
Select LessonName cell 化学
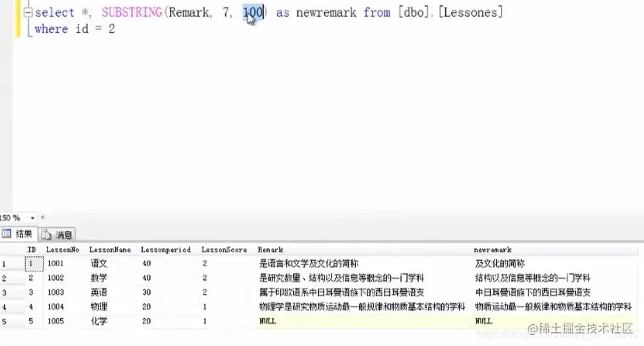pos(99,321)
